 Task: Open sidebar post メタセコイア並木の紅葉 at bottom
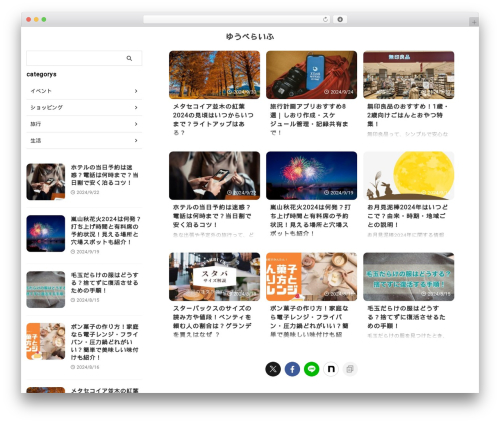click(104, 390)
